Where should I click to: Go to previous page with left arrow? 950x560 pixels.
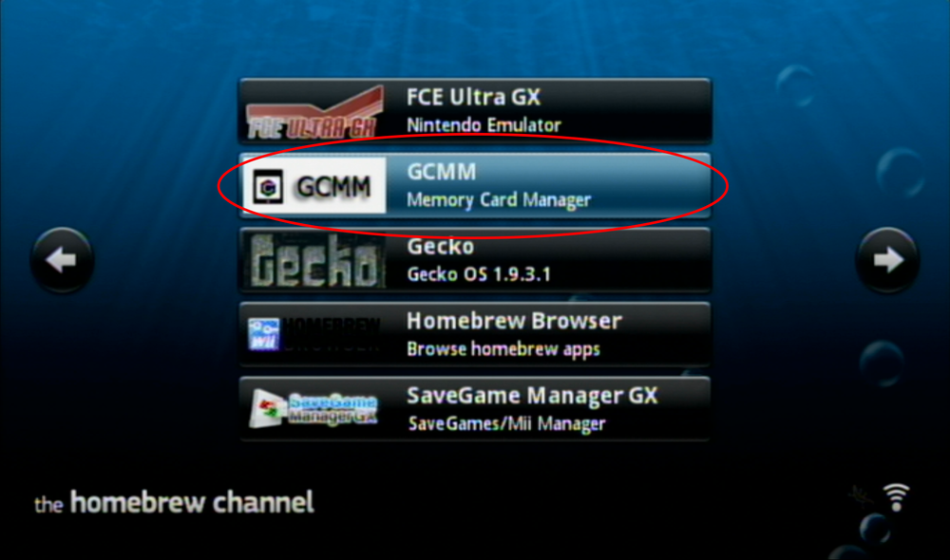62,260
